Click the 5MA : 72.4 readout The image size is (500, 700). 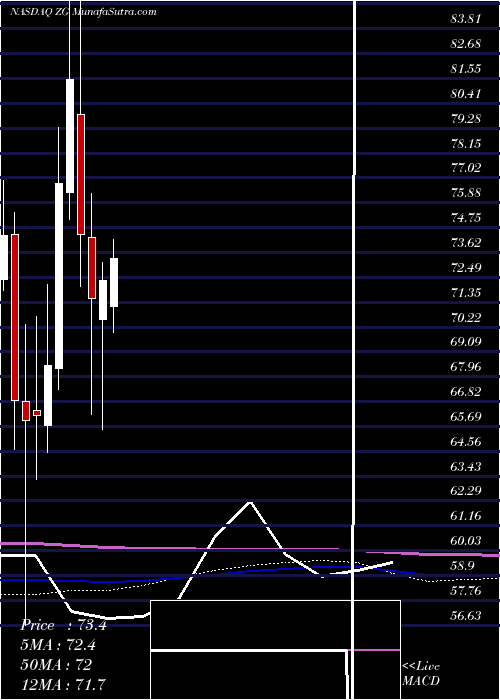(x=58, y=645)
